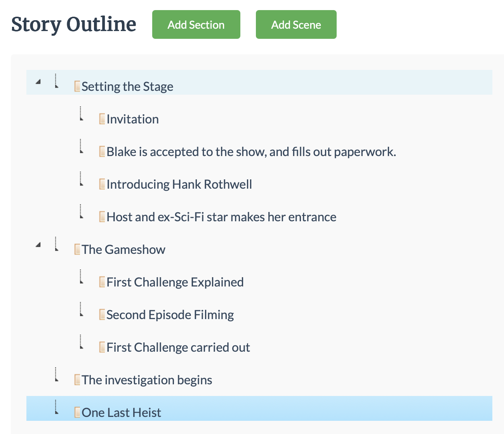
Task: Click the Add Section button
Action: [196, 25]
